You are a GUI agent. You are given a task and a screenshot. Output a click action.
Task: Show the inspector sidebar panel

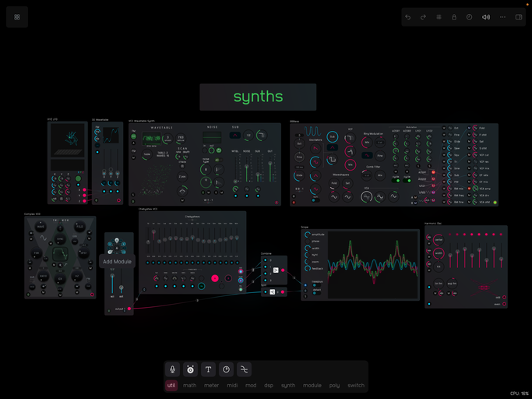click(x=519, y=17)
